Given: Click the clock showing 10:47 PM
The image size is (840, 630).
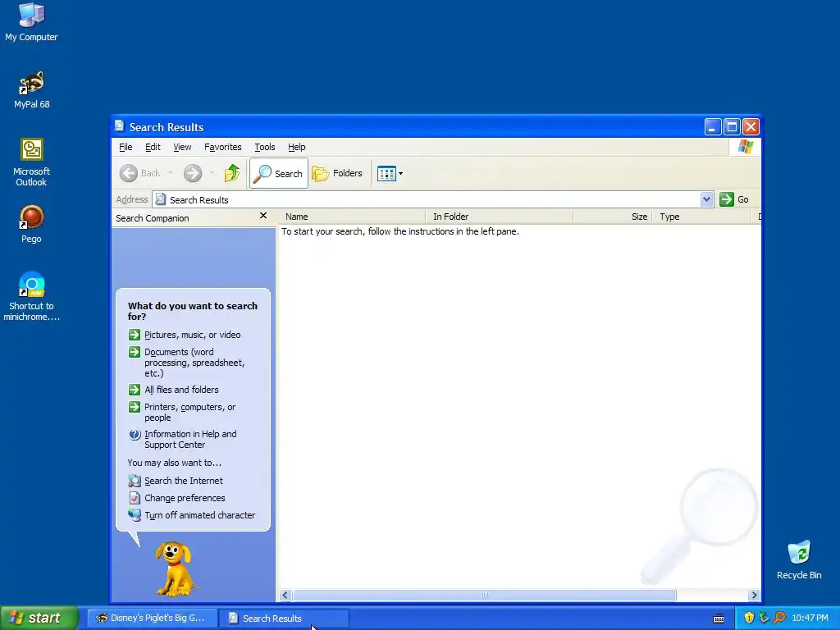Looking at the screenshot, I should [x=810, y=619].
